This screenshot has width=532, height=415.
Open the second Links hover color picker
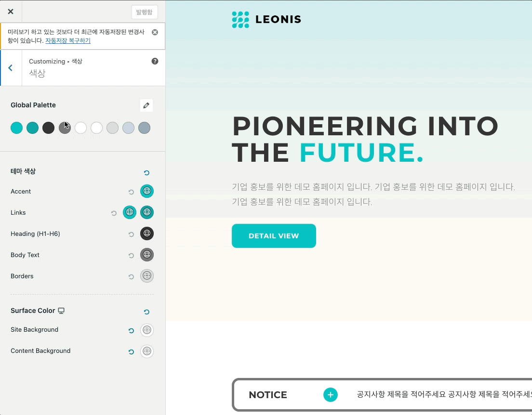point(147,212)
